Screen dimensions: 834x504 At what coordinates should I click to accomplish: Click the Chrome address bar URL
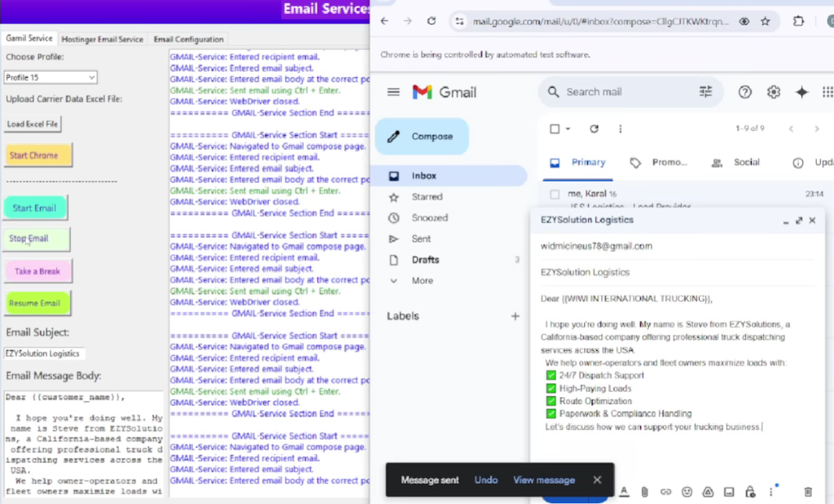601,22
